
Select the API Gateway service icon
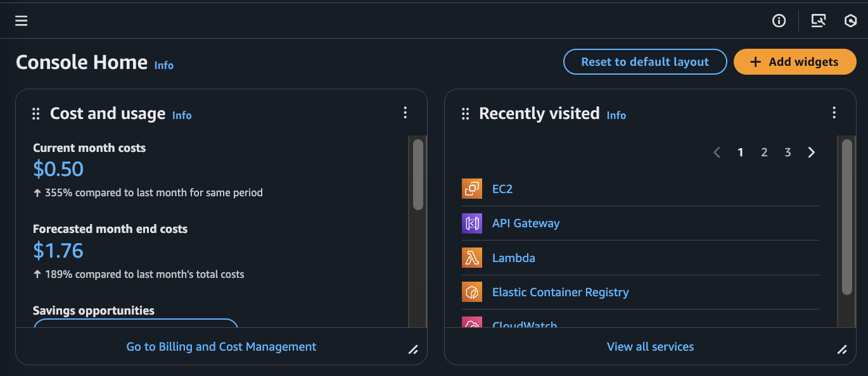(472, 223)
